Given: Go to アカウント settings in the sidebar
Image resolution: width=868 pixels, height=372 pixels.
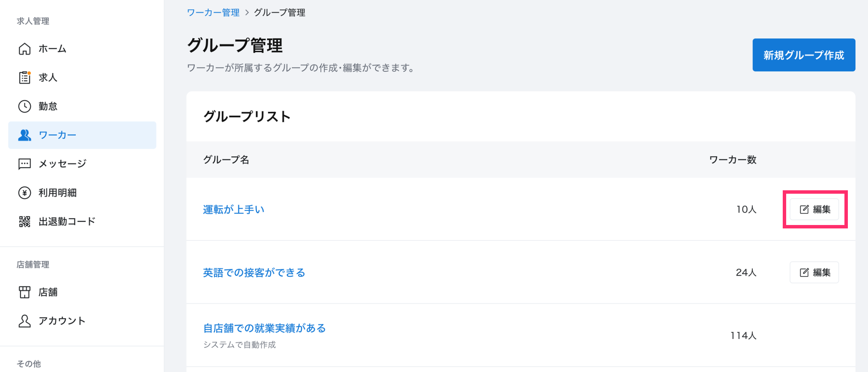Looking at the screenshot, I should coord(62,321).
